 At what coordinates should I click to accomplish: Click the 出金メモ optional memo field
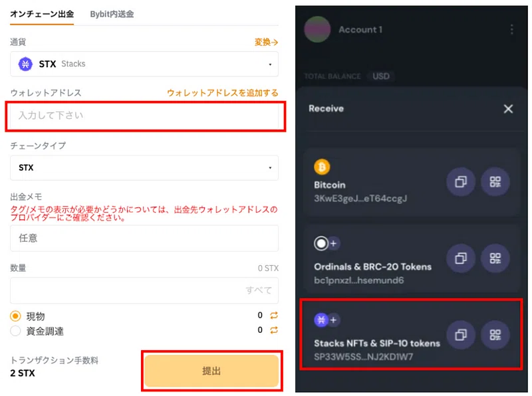point(144,238)
